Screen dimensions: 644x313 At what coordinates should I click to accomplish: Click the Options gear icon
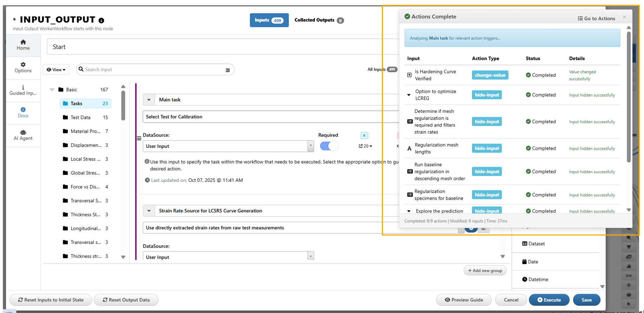pyautogui.click(x=23, y=64)
